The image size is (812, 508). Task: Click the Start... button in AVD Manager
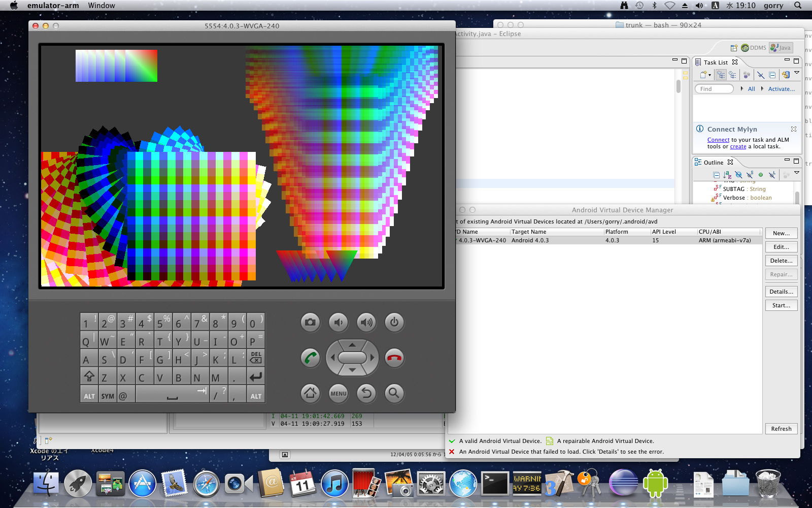tap(781, 305)
